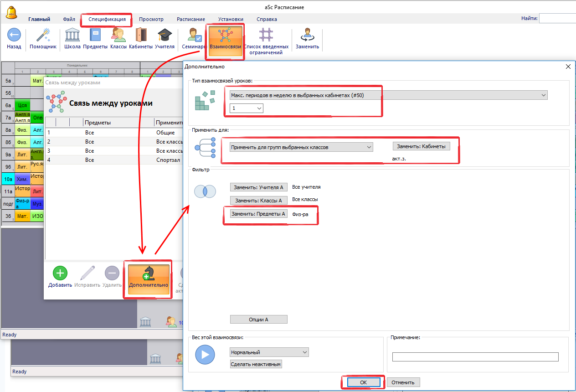Open the Расписание menu tab
Viewport: 576px width, 392px height.
[x=190, y=19]
